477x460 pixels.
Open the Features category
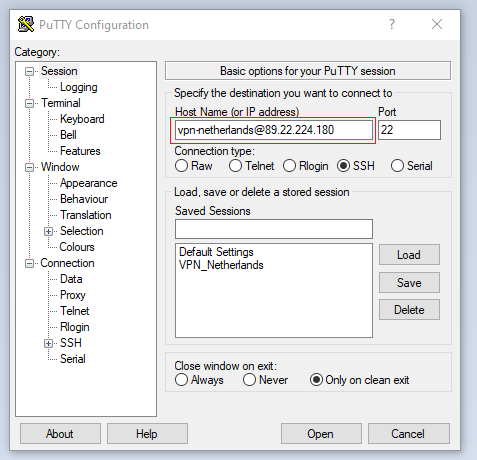tap(80, 151)
